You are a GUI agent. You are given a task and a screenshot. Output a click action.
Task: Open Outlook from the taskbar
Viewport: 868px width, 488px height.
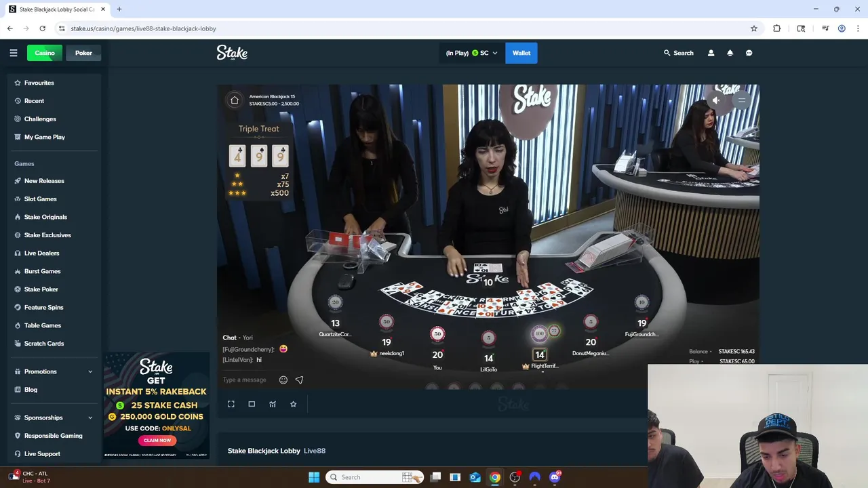475,477
